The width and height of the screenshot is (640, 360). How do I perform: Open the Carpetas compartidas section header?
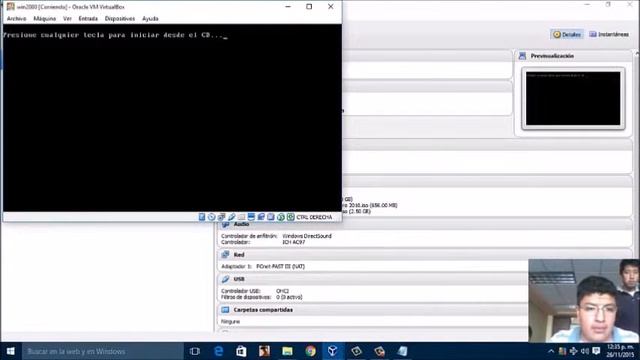[373, 310]
